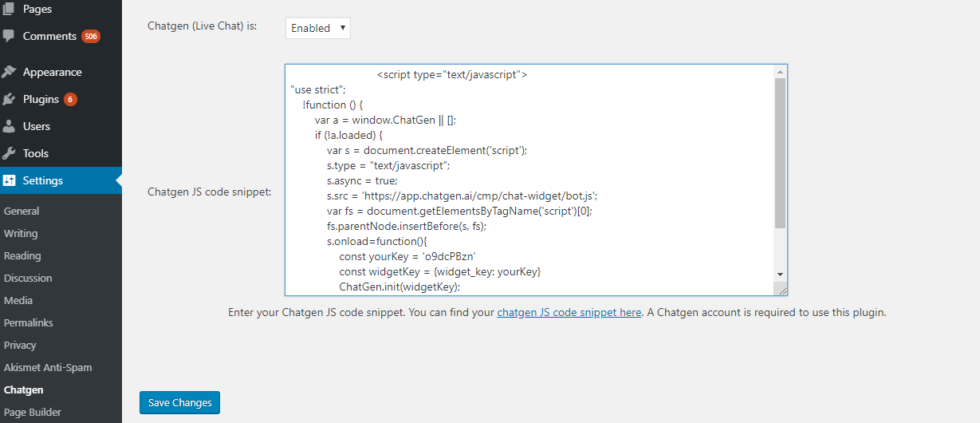Viewport: 980px width, 423px height.
Task: Click the ChatGen.init(widgetKey) line
Action: 399,287
